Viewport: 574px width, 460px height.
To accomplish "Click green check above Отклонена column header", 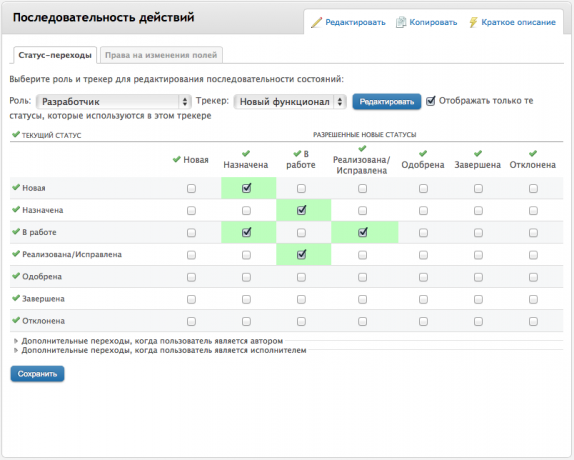I will pyautogui.click(x=533, y=153).
